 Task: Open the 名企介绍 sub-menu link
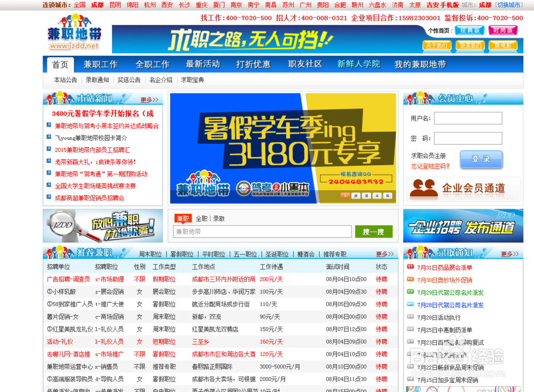pos(161,80)
